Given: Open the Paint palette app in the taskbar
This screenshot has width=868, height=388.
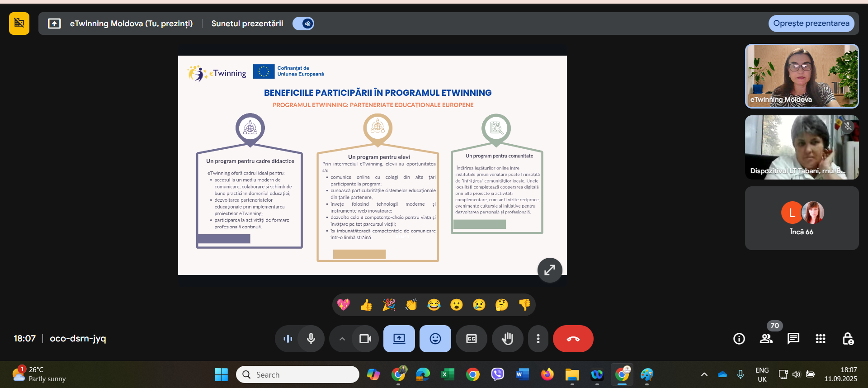Looking at the screenshot, I should pyautogui.click(x=647, y=374).
